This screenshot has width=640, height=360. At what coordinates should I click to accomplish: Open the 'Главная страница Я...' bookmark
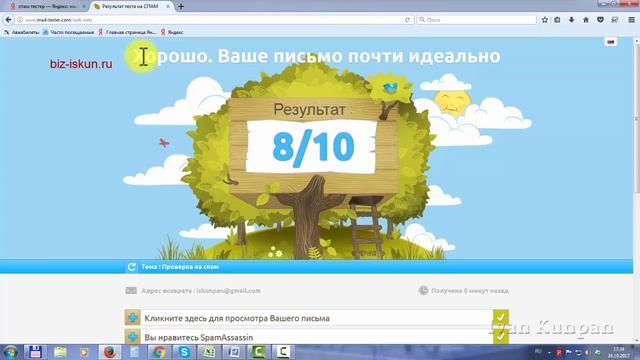[127, 32]
